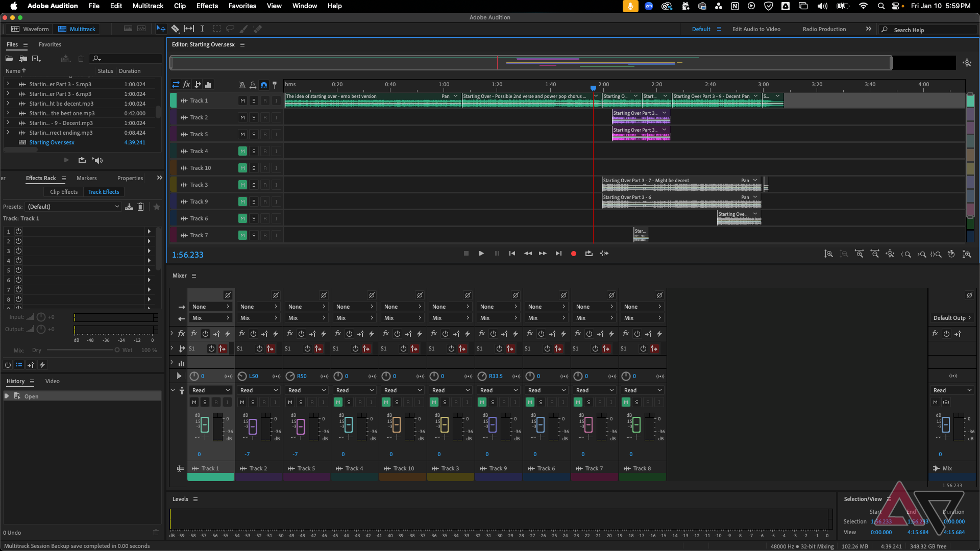The image size is (980, 551).
Task: Open the Presets (Default) dropdown
Action: tap(73, 207)
